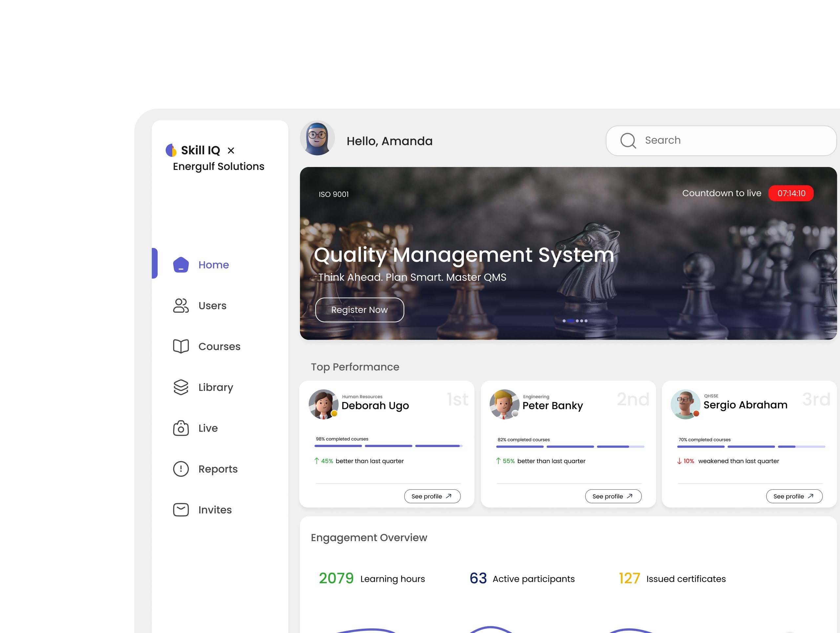
Task: Click arrow icon on Deborah's See profile
Action: coord(449,496)
